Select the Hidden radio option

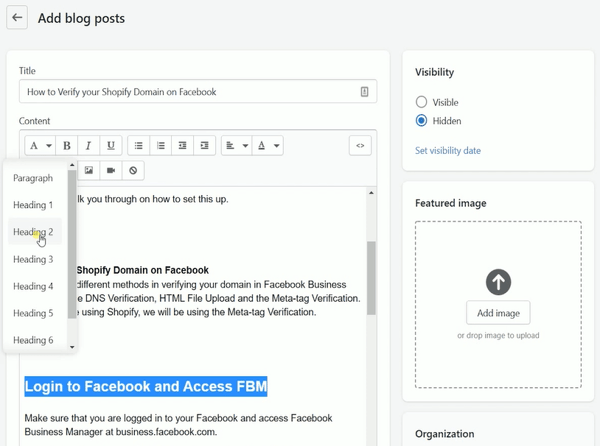[x=421, y=121]
